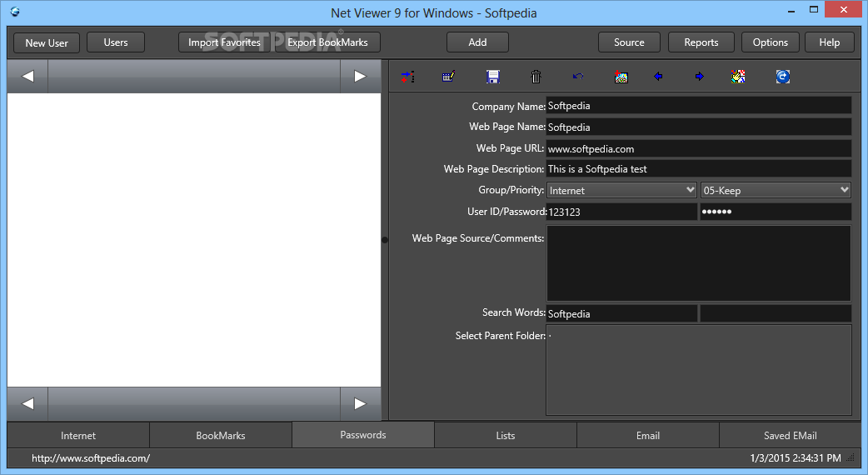Viewport: 868px width, 475px height.
Task: Click the Source button
Action: (x=629, y=42)
